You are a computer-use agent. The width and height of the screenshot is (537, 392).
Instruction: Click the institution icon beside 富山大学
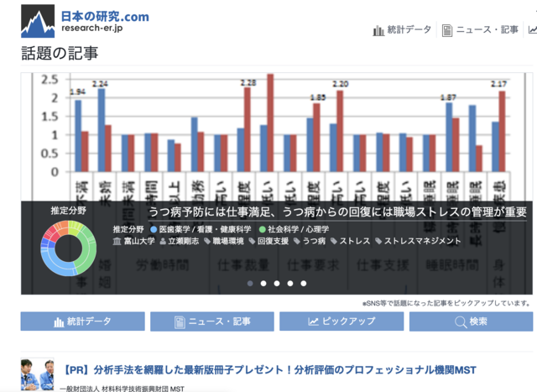117,241
